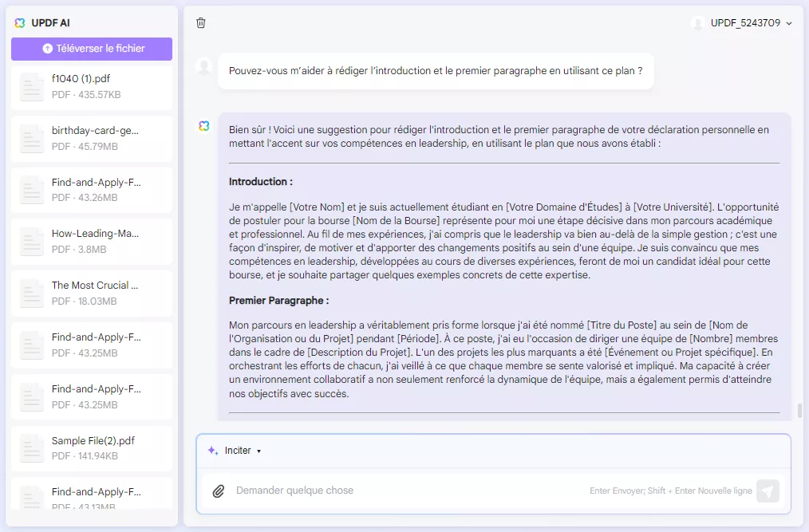Open the Inciter prompt dropdown
The image size is (809, 532).
(x=235, y=451)
